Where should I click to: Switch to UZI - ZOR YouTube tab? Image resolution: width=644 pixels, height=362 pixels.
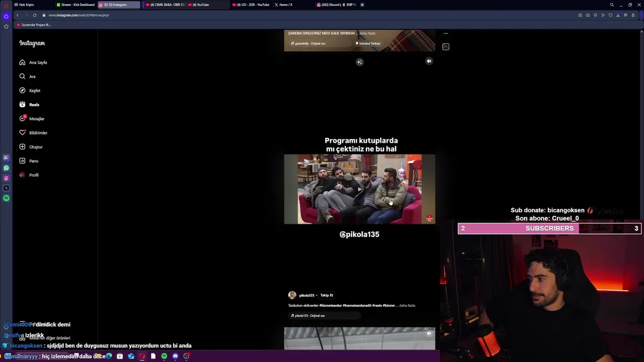[251, 5]
